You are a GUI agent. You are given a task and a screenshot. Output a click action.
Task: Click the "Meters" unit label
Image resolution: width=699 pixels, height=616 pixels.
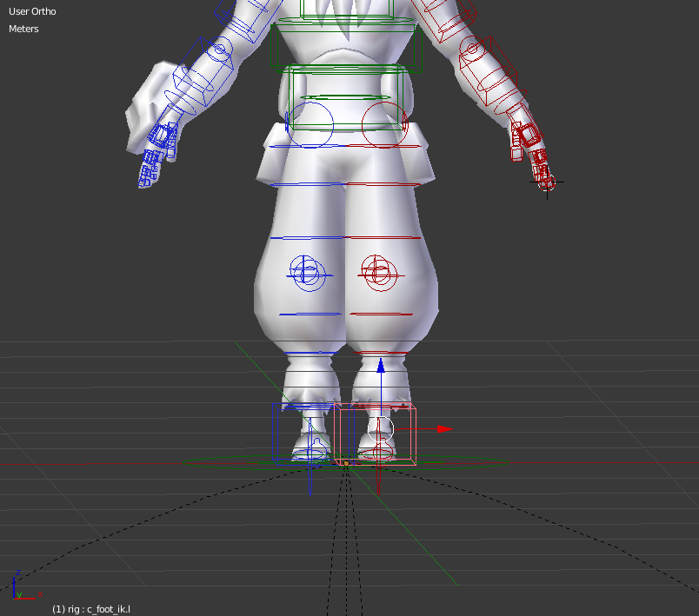(23, 29)
